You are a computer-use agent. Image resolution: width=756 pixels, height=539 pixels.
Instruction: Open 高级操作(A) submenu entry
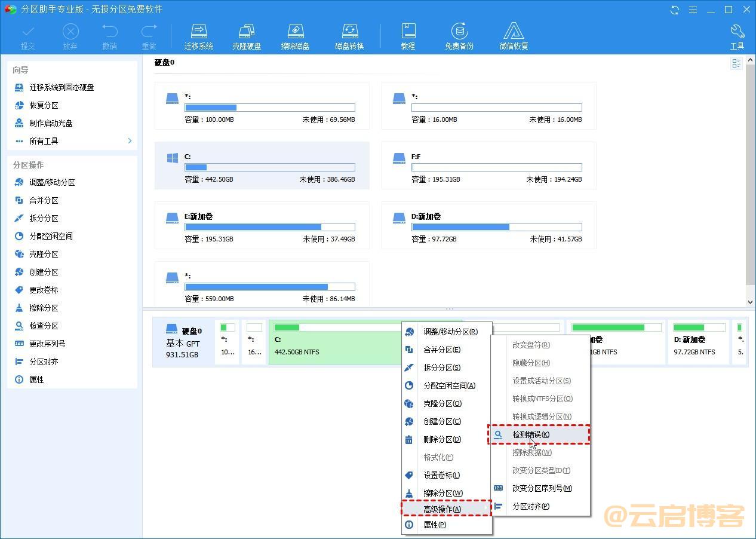[446, 509]
